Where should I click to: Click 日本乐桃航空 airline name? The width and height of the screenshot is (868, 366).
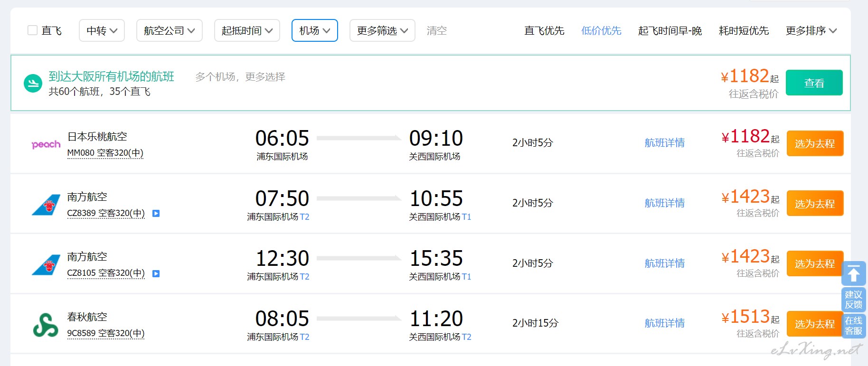(x=97, y=137)
